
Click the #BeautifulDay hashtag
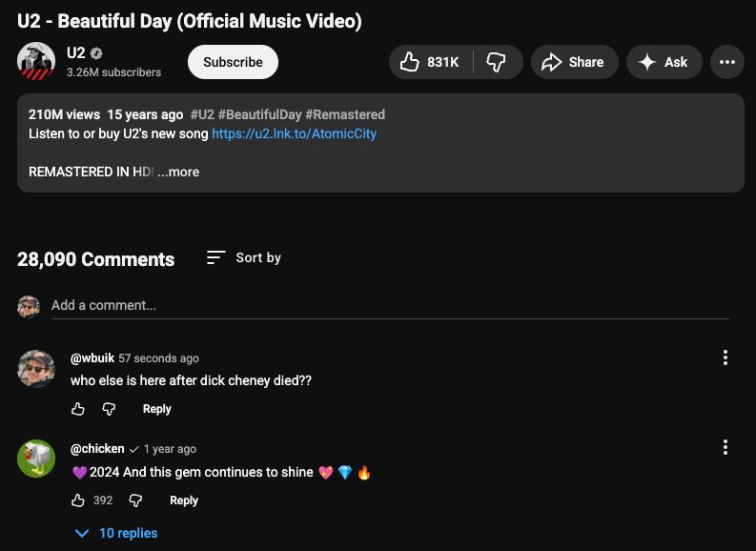(259, 114)
